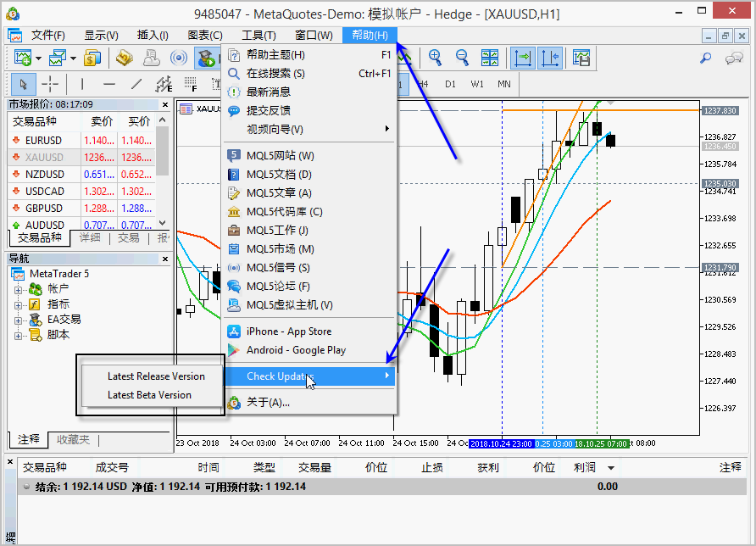Click the Zoom Out magnifier icon
The height and width of the screenshot is (546, 756).
tap(462, 58)
